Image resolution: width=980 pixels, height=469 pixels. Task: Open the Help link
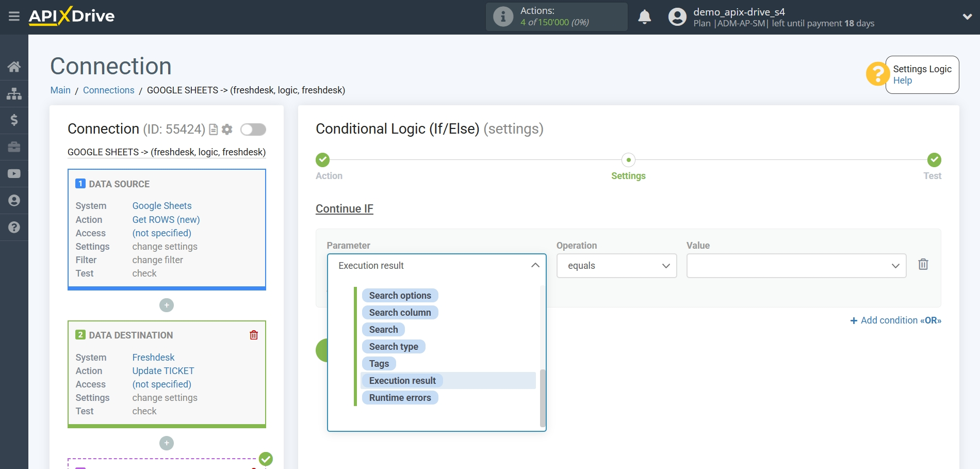point(902,80)
